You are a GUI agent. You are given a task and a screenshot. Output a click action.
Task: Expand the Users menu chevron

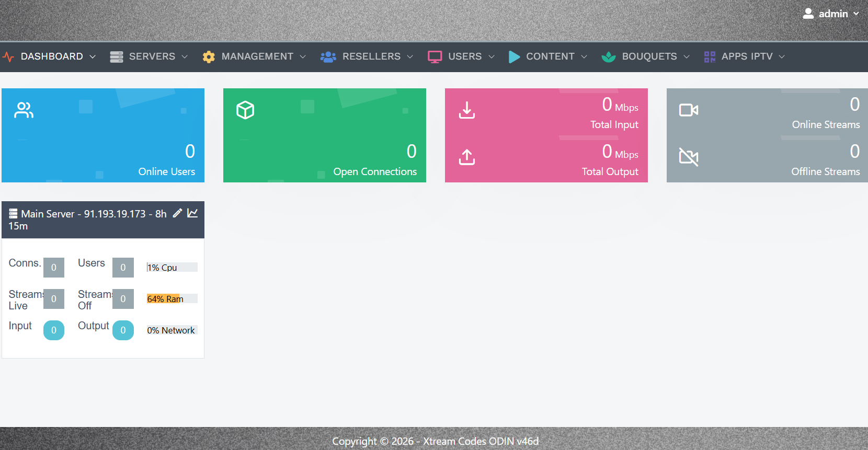coord(492,56)
